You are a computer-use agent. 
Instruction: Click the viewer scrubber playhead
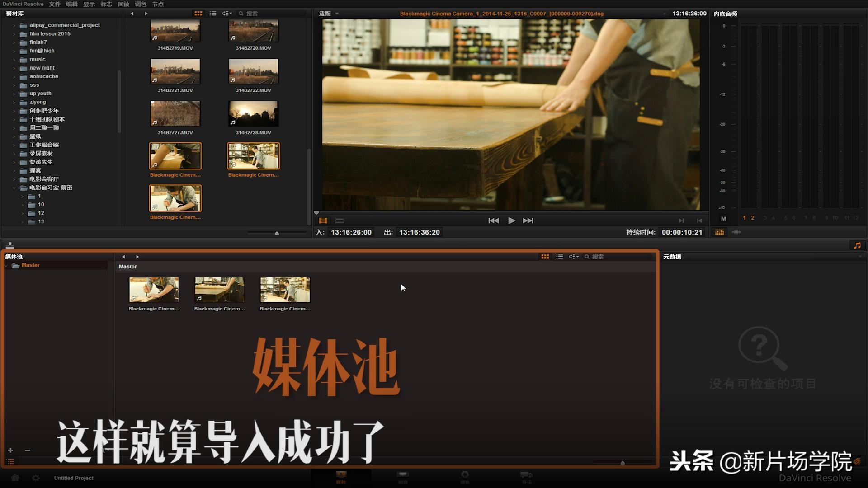point(316,212)
